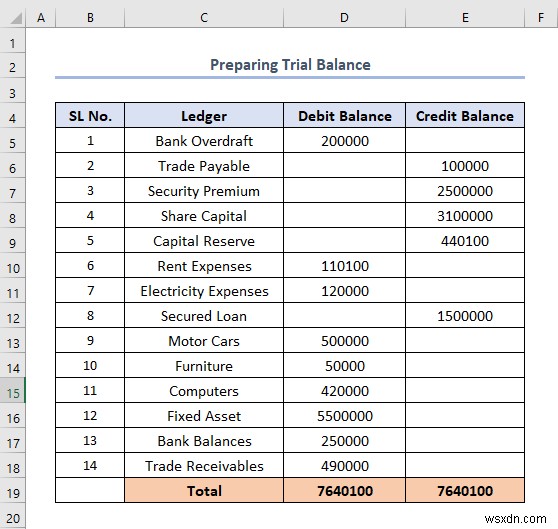
Task: Select column D header
Action: 344,17
